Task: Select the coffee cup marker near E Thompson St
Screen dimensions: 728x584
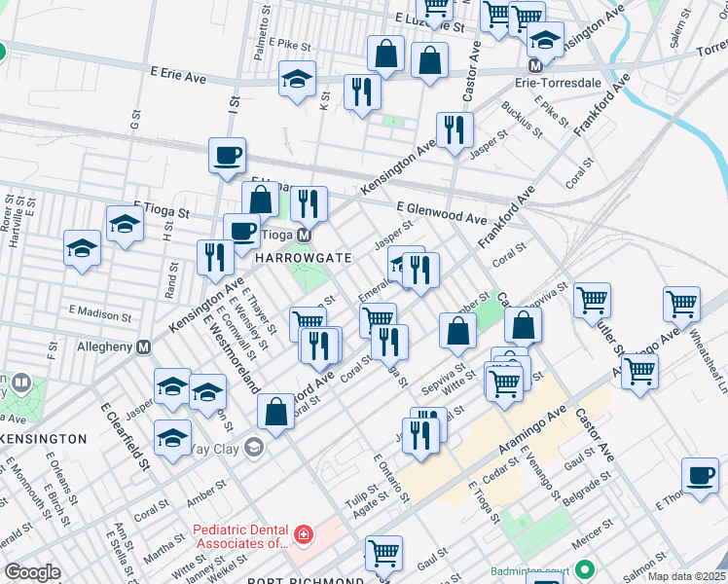Action: (700, 477)
